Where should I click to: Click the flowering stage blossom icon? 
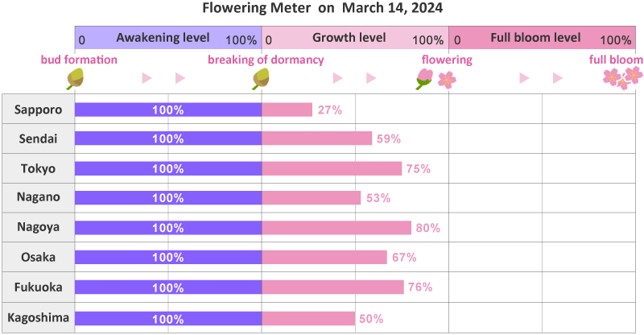(435, 78)
